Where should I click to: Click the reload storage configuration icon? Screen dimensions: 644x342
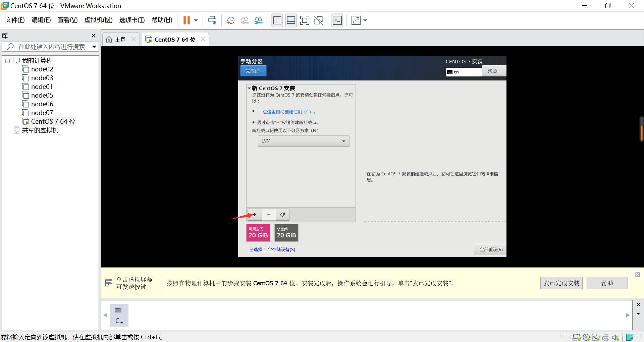click(x=283, y=215)
